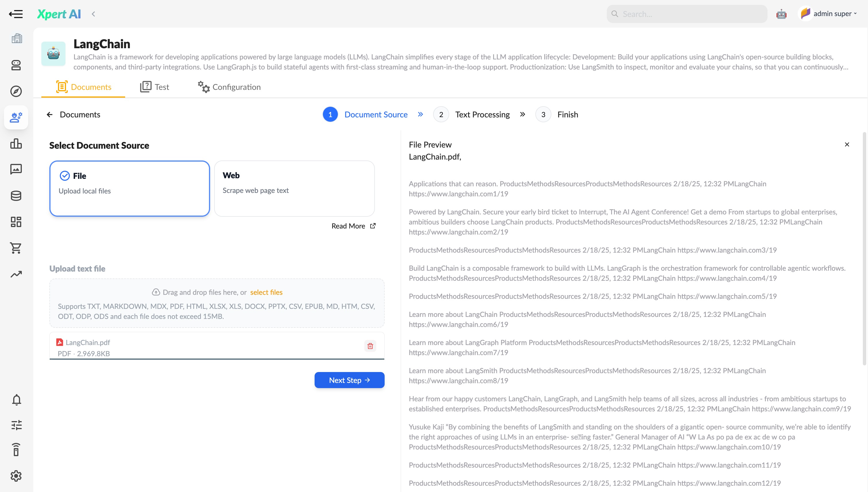868x492 pixels.
Task: Choose the Web scrape document source
Action: (294, 188)
